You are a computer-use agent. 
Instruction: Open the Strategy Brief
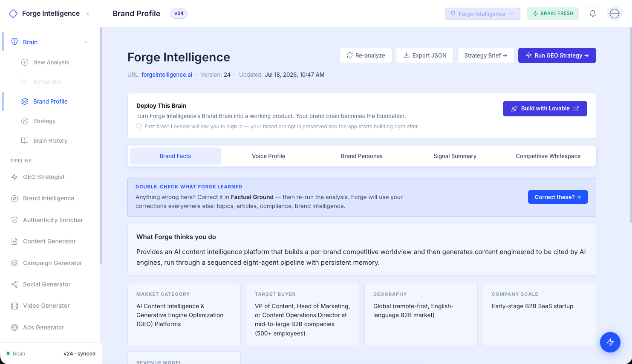486,55
